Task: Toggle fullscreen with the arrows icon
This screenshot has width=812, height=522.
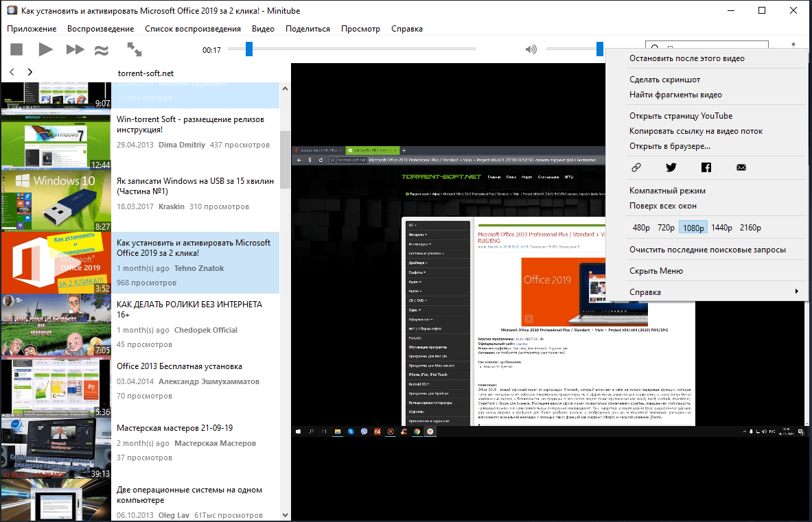Action: point(134,49)
